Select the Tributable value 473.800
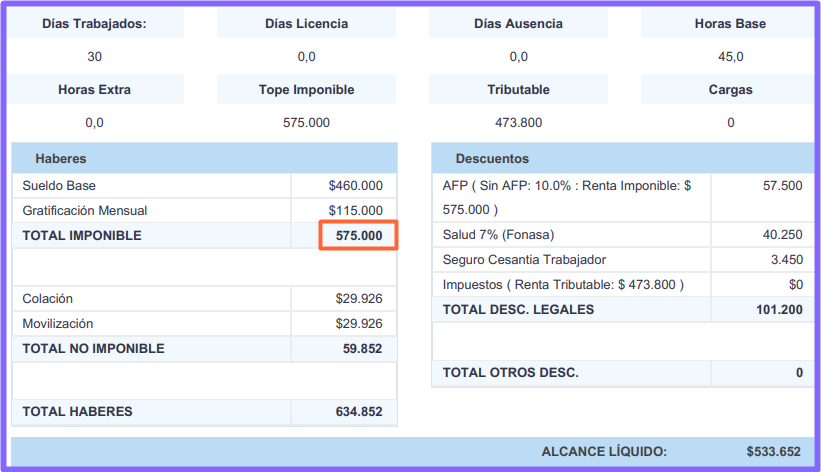The image size is (821, 472). point(518,123)
